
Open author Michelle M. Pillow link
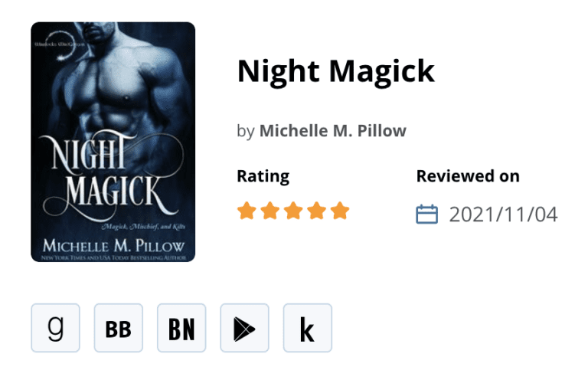tap(332, 130)
